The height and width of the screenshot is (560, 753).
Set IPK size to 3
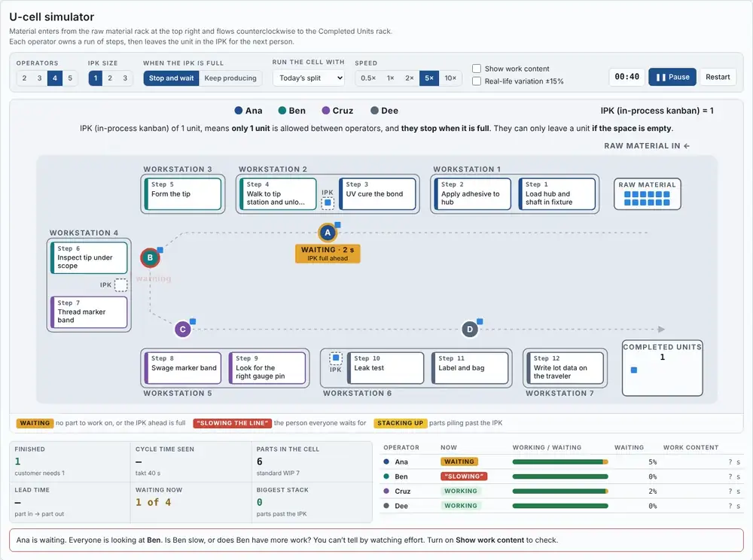click(x=125, y=78)
